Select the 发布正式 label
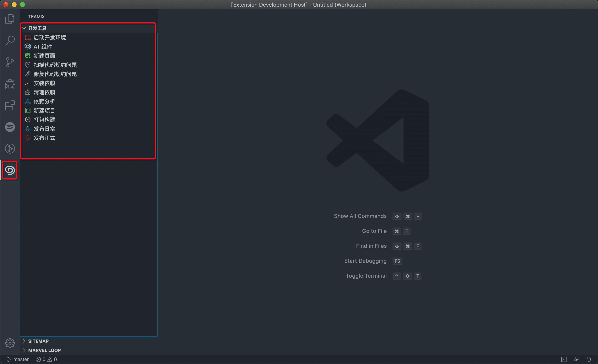Screen dimensions: 598x364 point(44,138)
